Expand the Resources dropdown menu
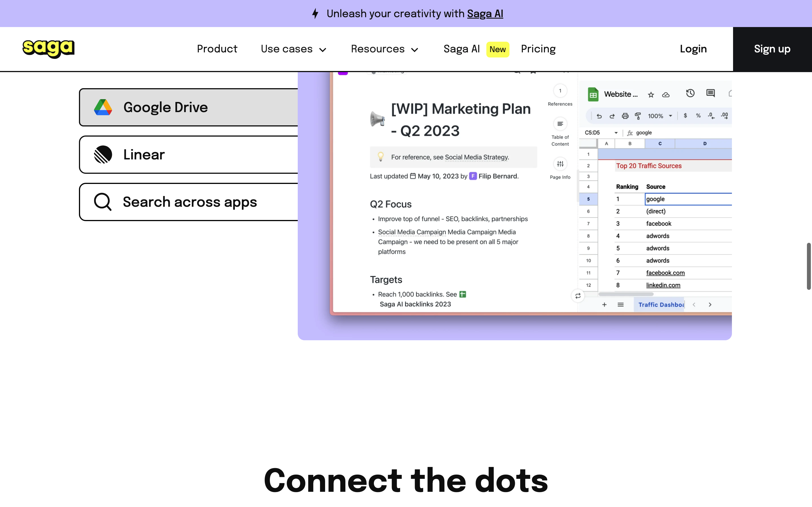Screen dimensions: 812x507 (x=384, y=49)
